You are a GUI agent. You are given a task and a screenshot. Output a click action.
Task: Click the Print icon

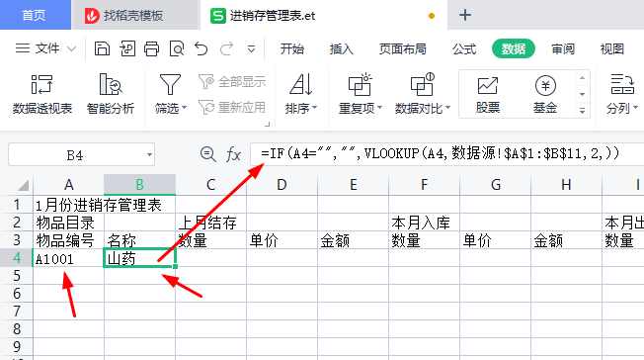[x=151, y=48]
